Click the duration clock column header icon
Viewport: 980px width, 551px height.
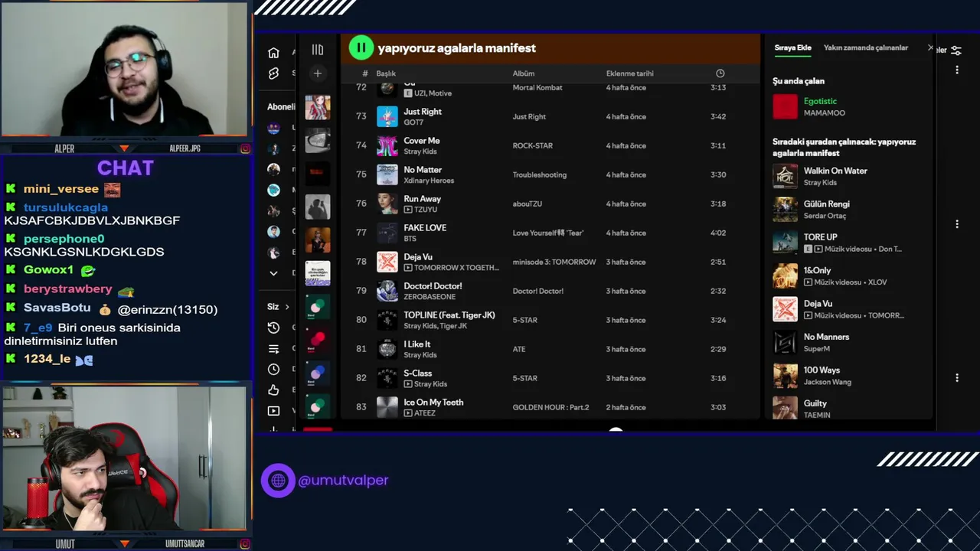[x=720, y=73]
